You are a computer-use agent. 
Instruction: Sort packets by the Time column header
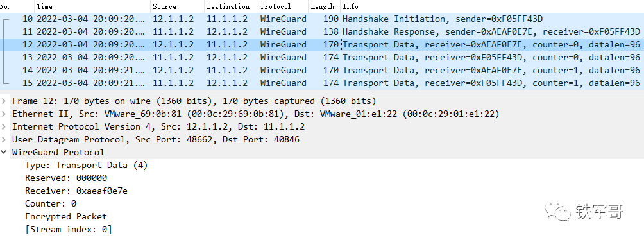point(92,6)
